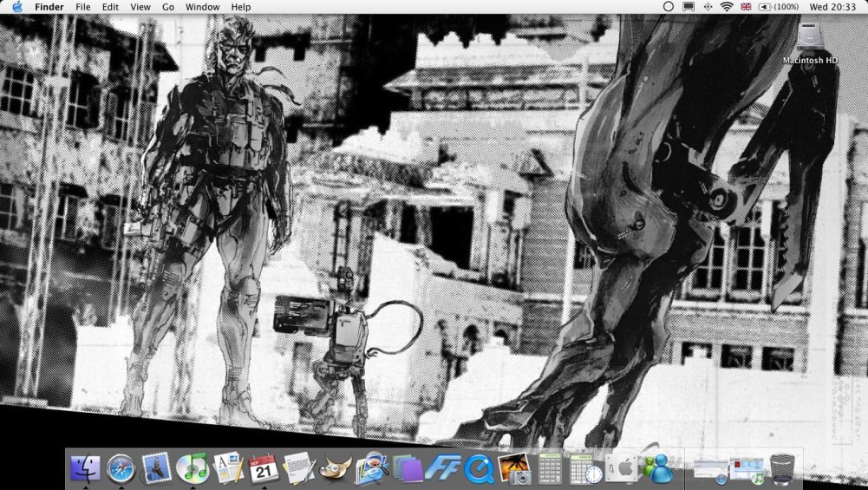
Task: Open the British flag input menu
Action: (x=746, y=7)
